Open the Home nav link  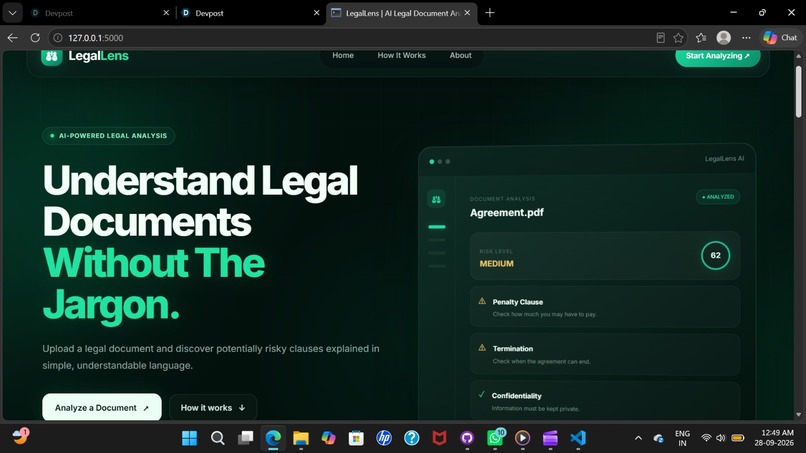point(343,56)
